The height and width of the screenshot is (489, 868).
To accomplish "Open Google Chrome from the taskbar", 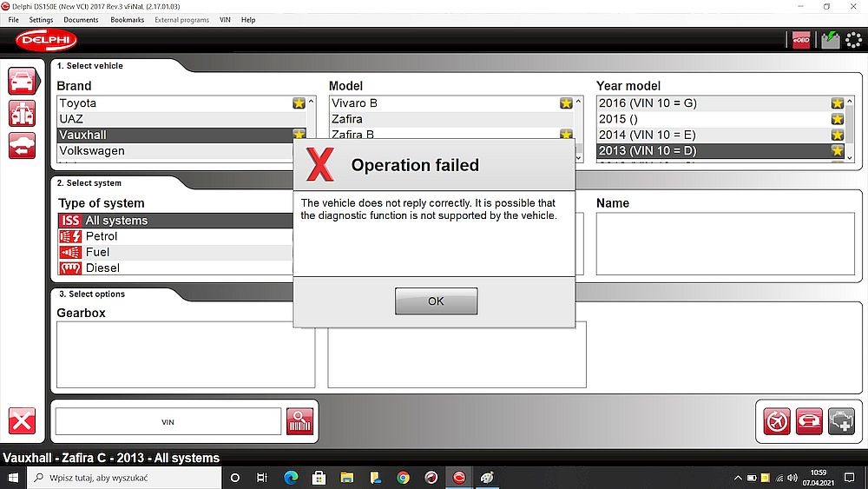I will tap(403, 478).
